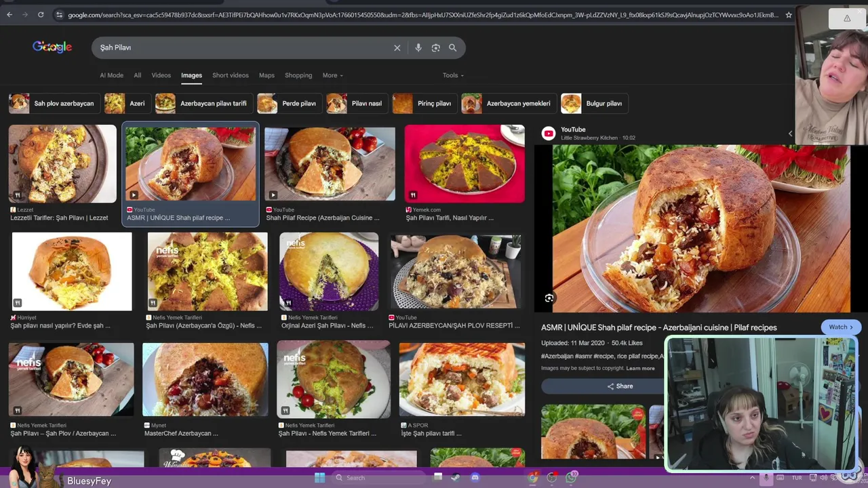The height and width of the screenshot is (488, 868).
Task: Open Mynet MasterChef Azerbaycan thumbnail
Action: pyautogui.click(x=205, y=380)
